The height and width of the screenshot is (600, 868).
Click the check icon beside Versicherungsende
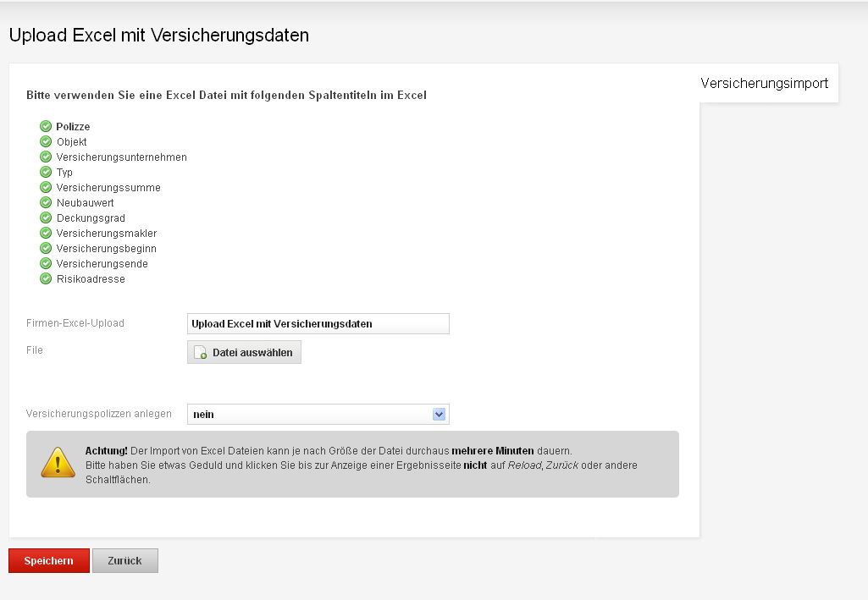click(46, 264)
